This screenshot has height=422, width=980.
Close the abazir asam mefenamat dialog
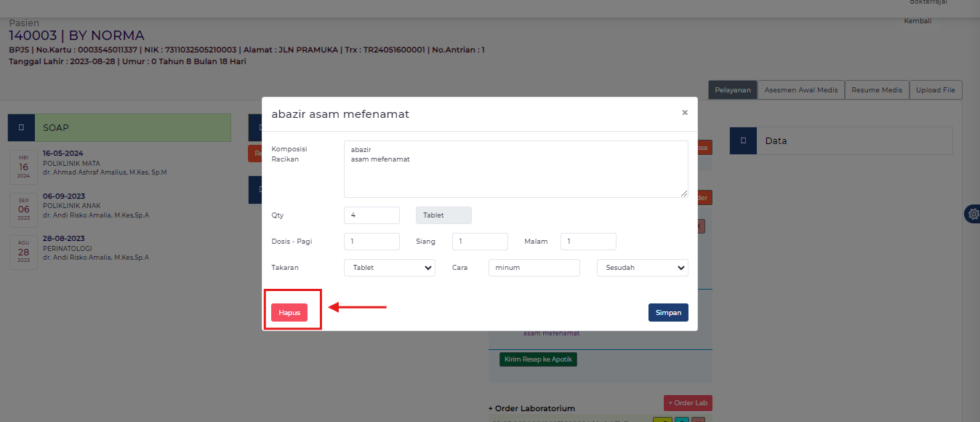(x=684, y=113)
